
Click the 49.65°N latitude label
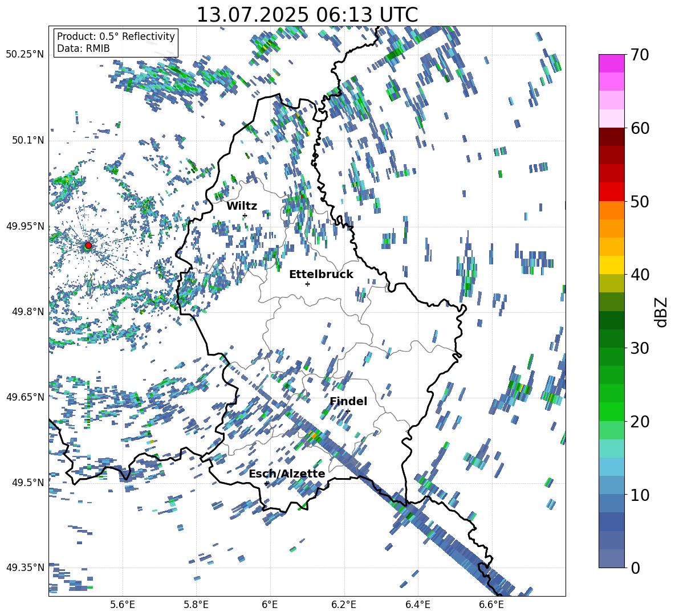pyautogui.click(x=25, y=397)
